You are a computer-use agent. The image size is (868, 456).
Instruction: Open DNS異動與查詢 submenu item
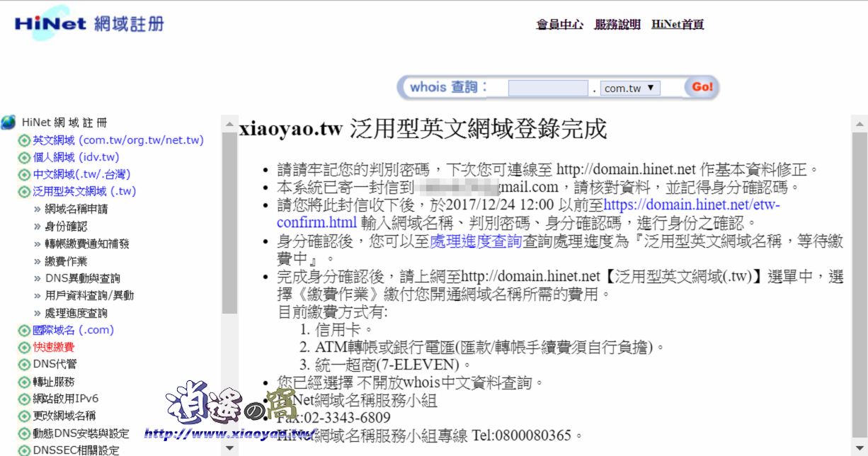tap(82, 278)
